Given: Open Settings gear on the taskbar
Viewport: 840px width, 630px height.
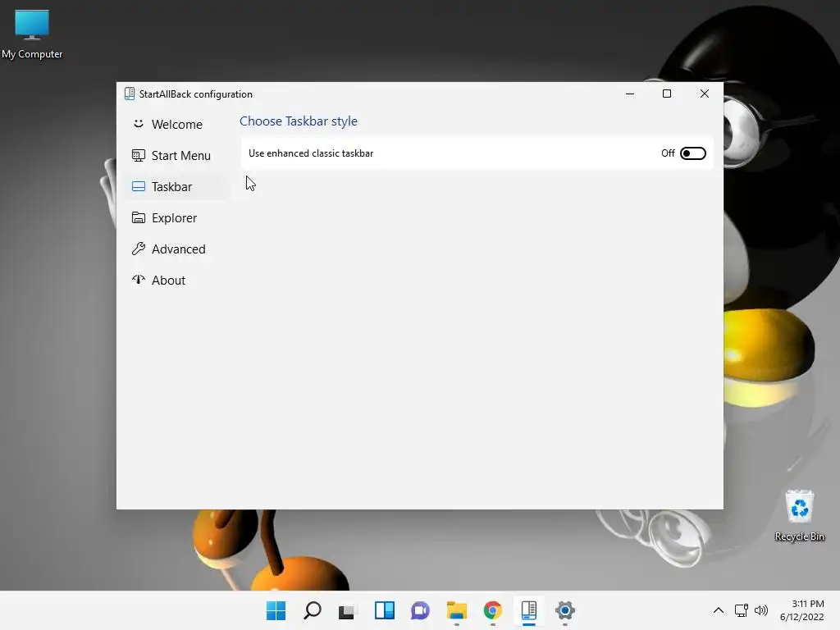Looking at the screenshot, I should click(565, 610).
